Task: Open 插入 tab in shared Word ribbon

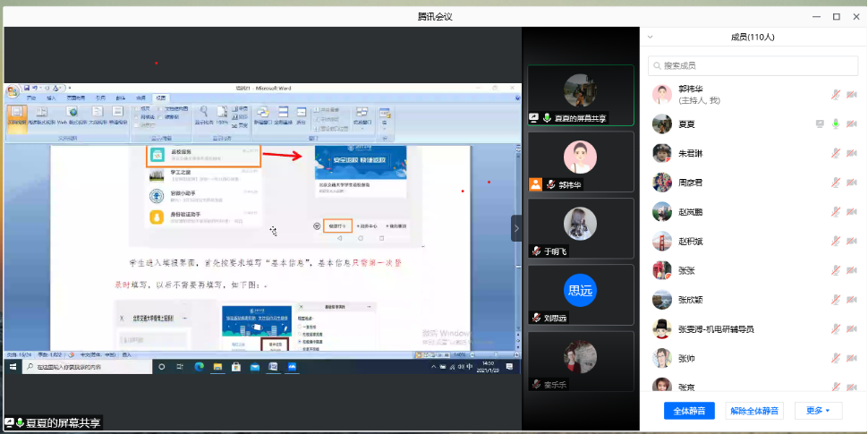Action: (52, 98)
